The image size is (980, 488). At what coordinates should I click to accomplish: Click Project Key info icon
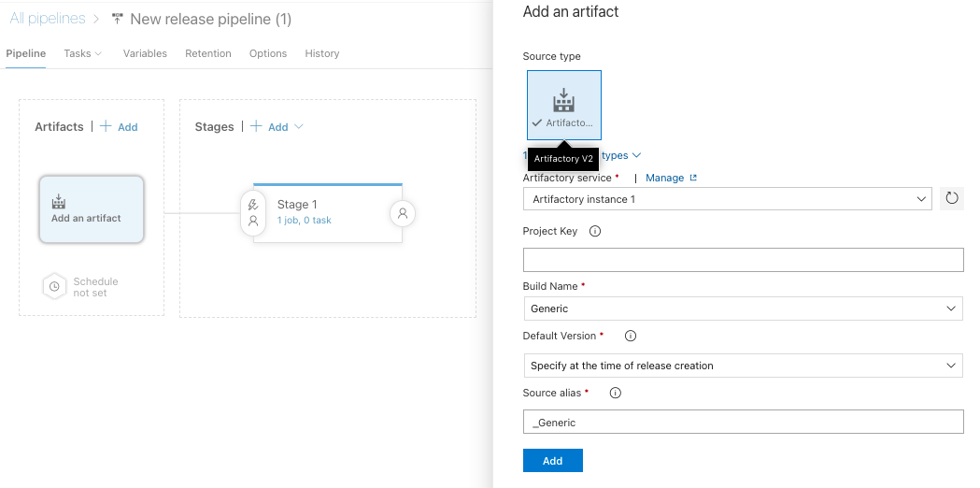(x=595, y=231)
